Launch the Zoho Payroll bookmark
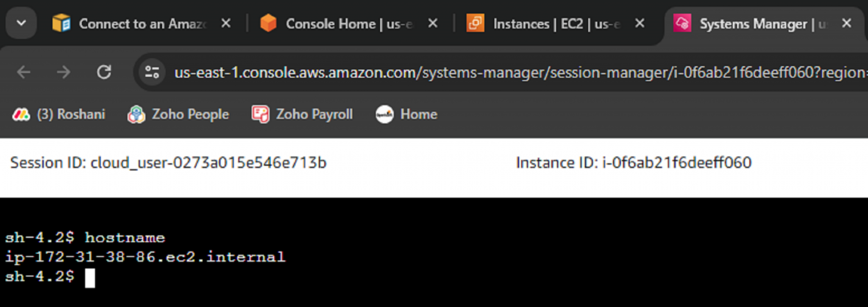868x307 pixels. pos(302,114)
